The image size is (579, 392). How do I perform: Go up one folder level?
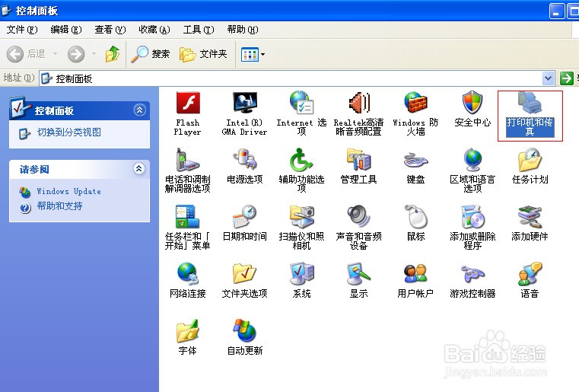click(x=113, y=54)
